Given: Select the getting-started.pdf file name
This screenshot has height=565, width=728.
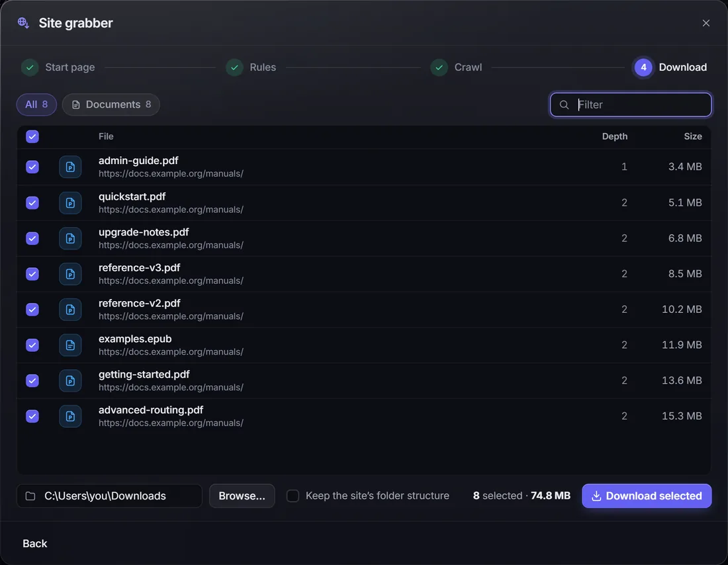Looking at the screenshot, I should 144,374.
